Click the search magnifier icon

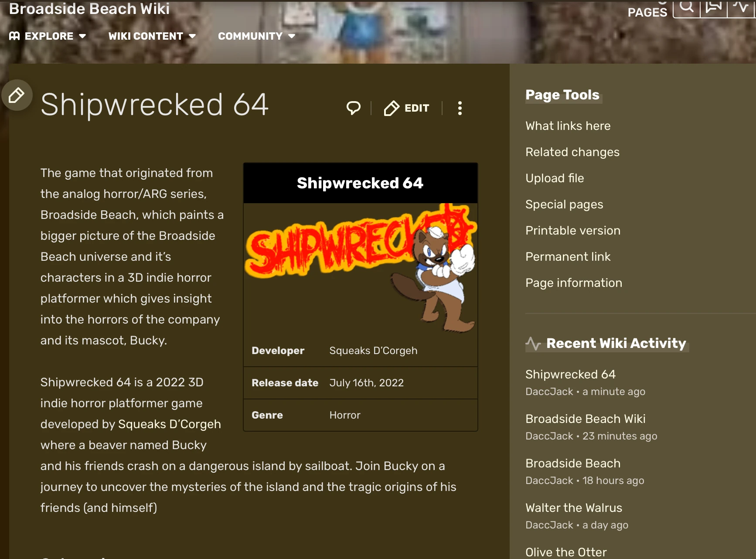tap(687, 8)
